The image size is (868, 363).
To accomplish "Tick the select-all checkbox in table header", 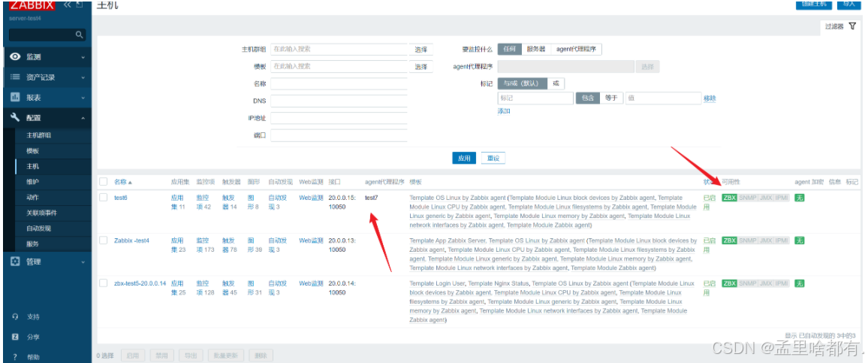I will (x=104, y=181).
